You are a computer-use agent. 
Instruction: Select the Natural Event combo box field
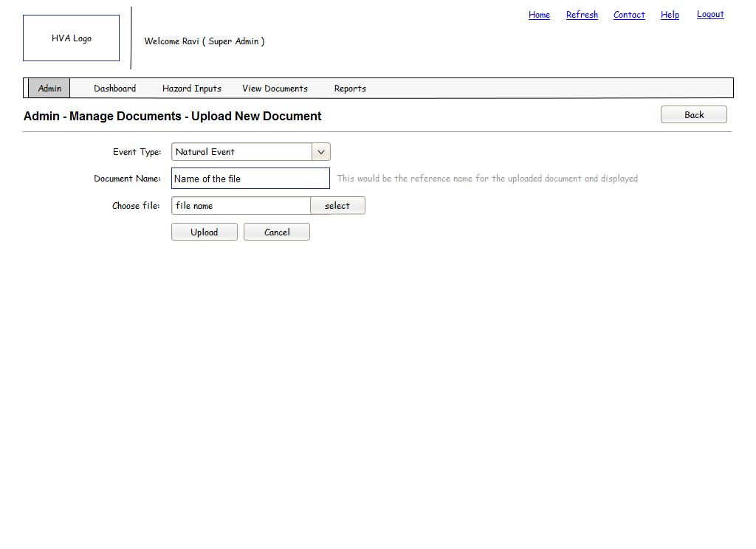click(242, 152)
